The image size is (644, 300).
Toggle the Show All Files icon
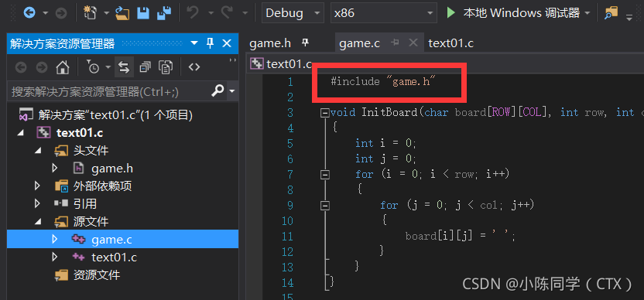click(166, 67)
